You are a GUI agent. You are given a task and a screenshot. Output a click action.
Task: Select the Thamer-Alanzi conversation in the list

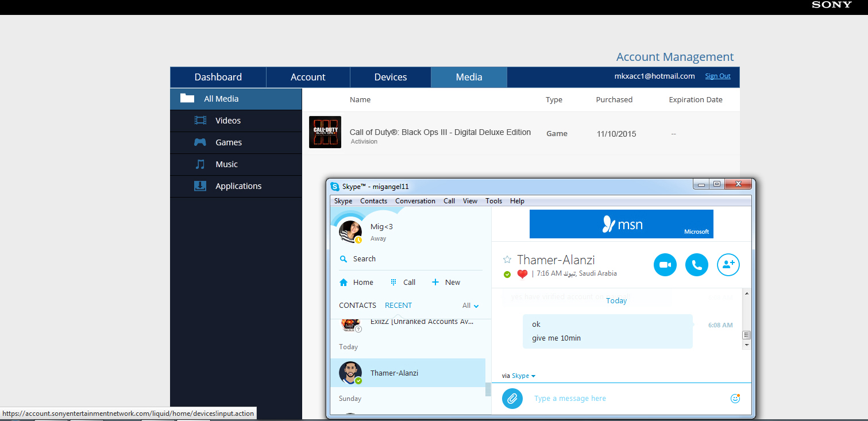click(x=408, y=373)
